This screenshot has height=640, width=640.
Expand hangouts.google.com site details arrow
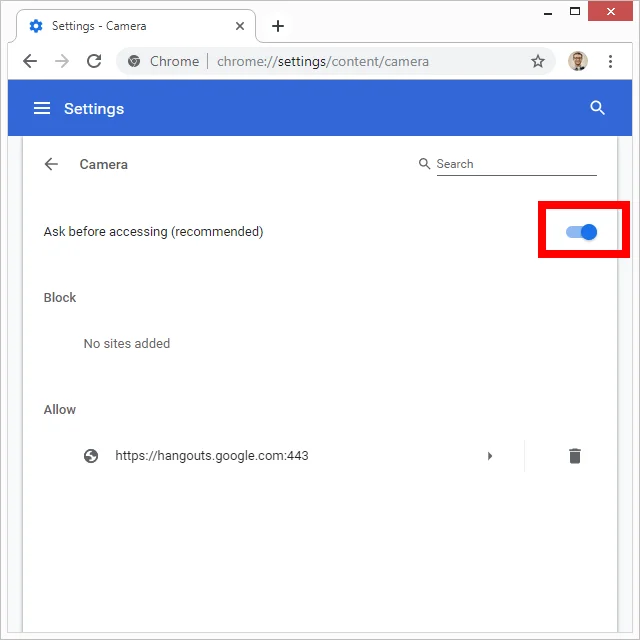(x=490, y=456)
